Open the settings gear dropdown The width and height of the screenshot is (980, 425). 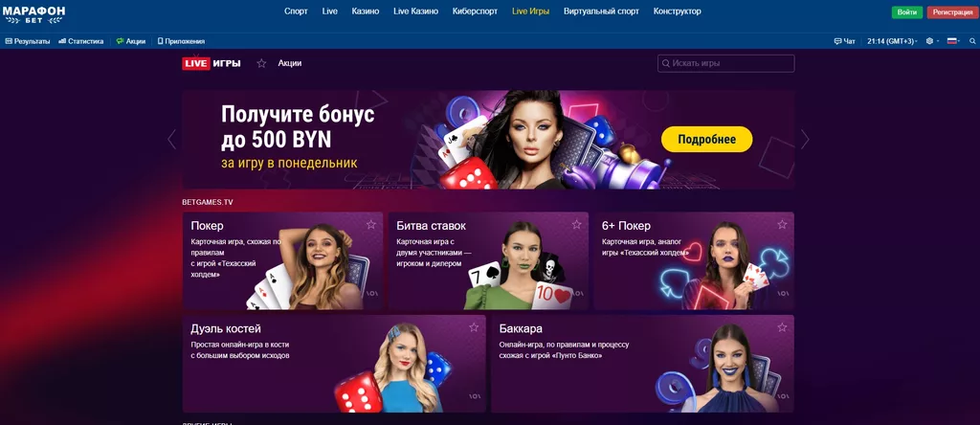coord(932,41)
